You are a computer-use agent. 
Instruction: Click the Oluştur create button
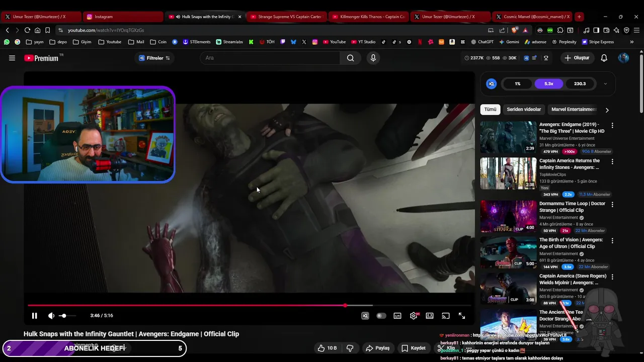[577, 58]
